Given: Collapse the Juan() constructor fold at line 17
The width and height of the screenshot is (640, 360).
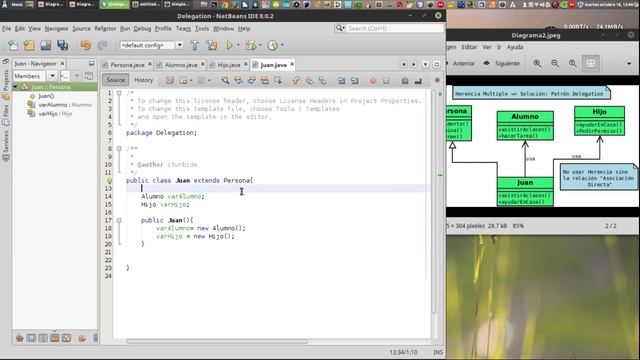Looking at the screenshot, I should (x=119, y=220).
